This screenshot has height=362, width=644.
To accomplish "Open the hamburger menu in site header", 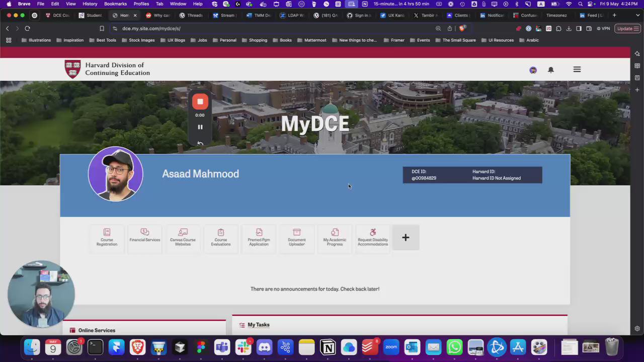I will 577,69.
